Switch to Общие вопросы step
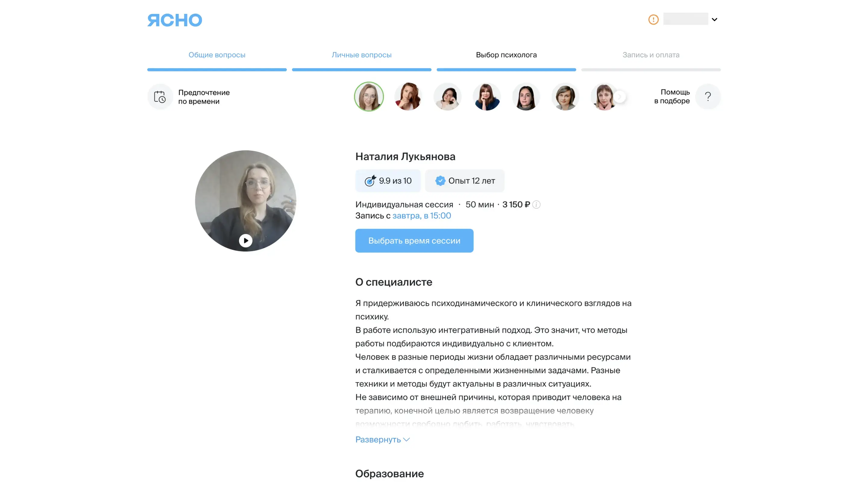 217,55
